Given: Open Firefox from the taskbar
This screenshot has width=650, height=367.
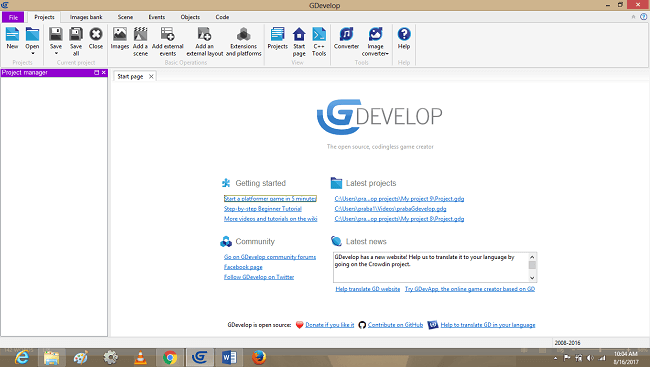Looking at the screenshot, I should pyautogui.click(x=259, y=357).
